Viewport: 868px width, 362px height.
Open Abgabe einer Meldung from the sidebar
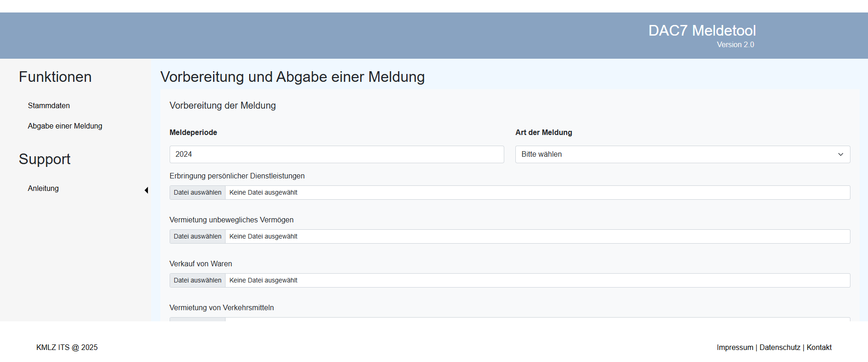point(65,126)
